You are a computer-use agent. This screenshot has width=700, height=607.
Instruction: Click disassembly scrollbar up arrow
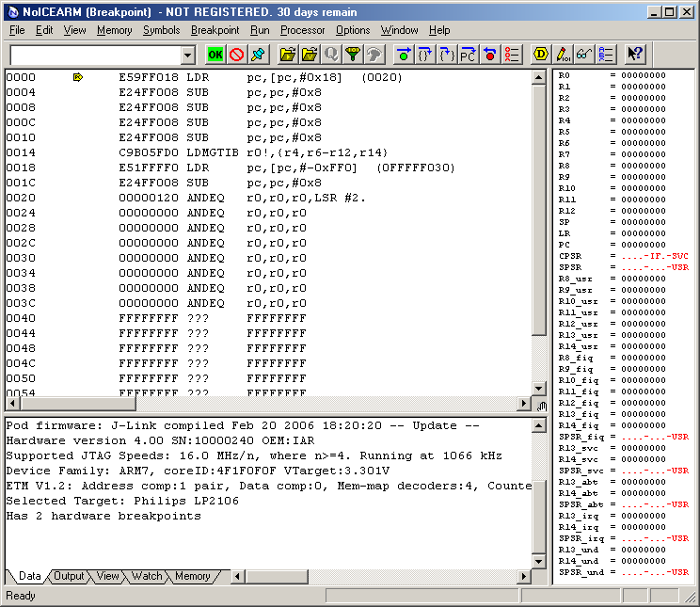539,77
